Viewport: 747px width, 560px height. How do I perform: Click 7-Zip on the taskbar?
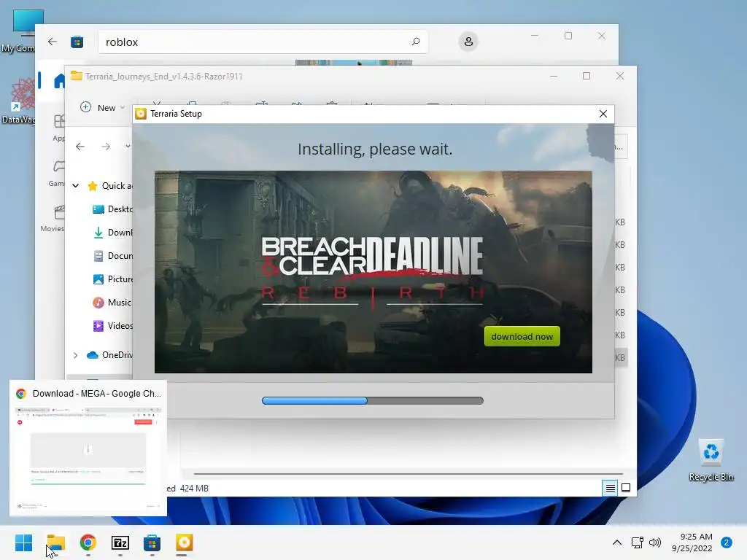(x=120, y=542)
